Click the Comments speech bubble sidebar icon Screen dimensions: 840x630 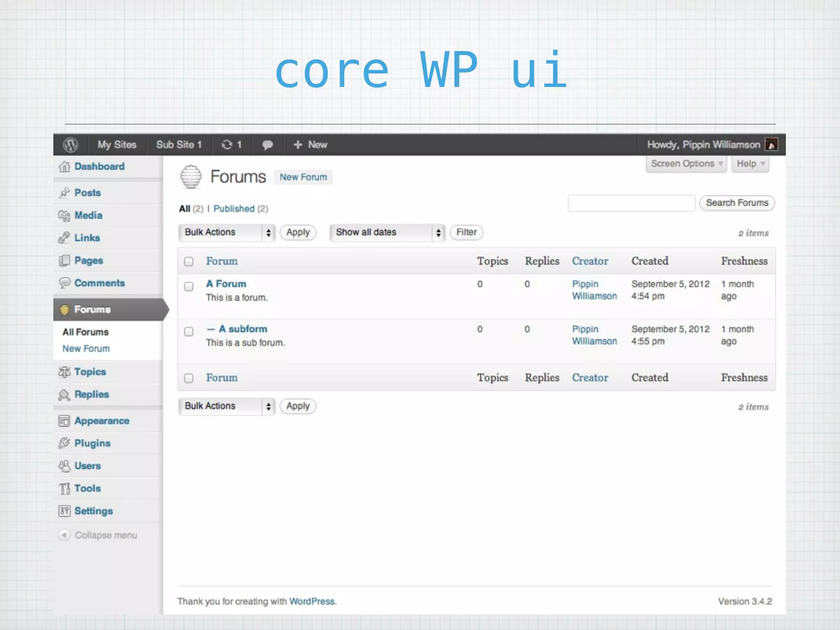point(64,283)
